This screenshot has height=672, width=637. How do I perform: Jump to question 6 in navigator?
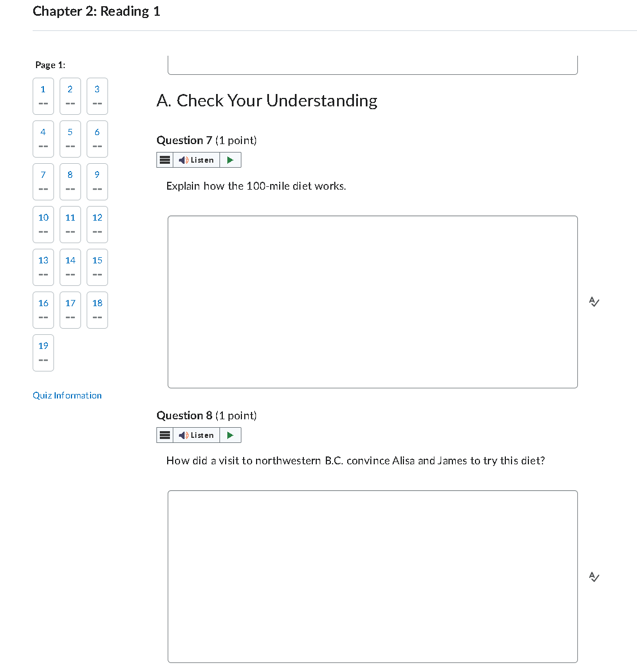pos(97,139)
